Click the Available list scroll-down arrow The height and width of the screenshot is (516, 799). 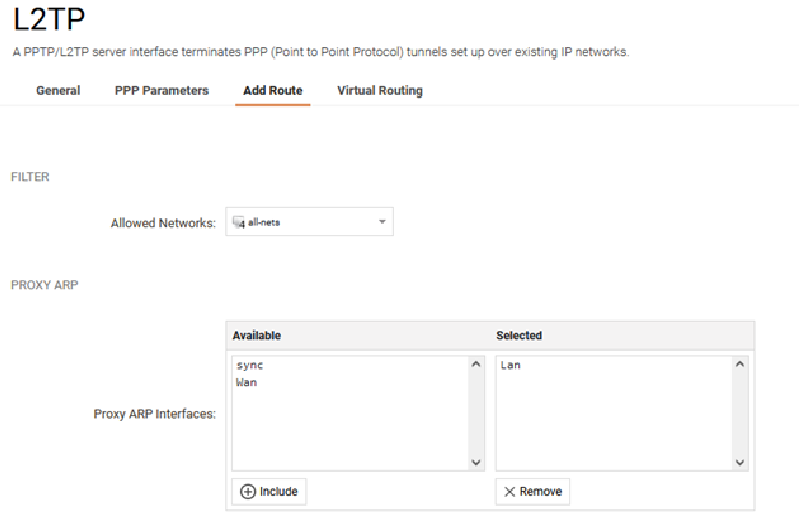476,462
